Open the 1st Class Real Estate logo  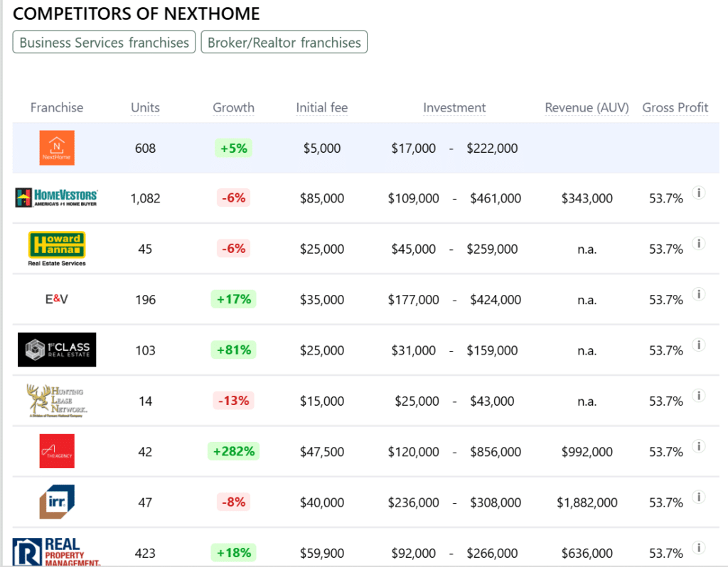[57, 350]
